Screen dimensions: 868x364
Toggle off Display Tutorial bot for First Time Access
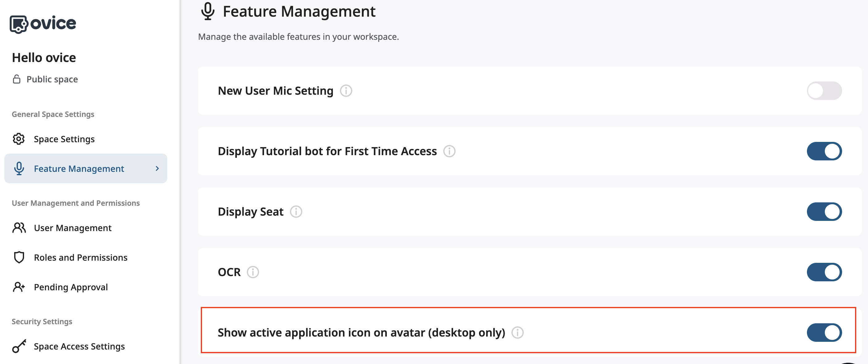point(824,151)
